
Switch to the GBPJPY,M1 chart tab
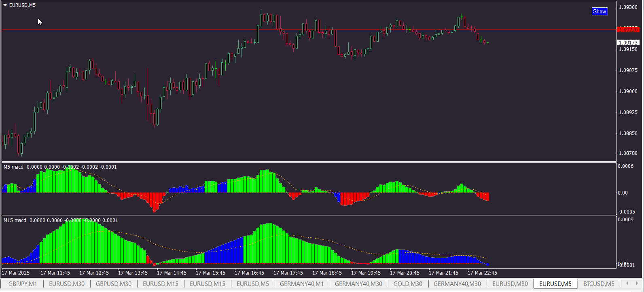23,284
